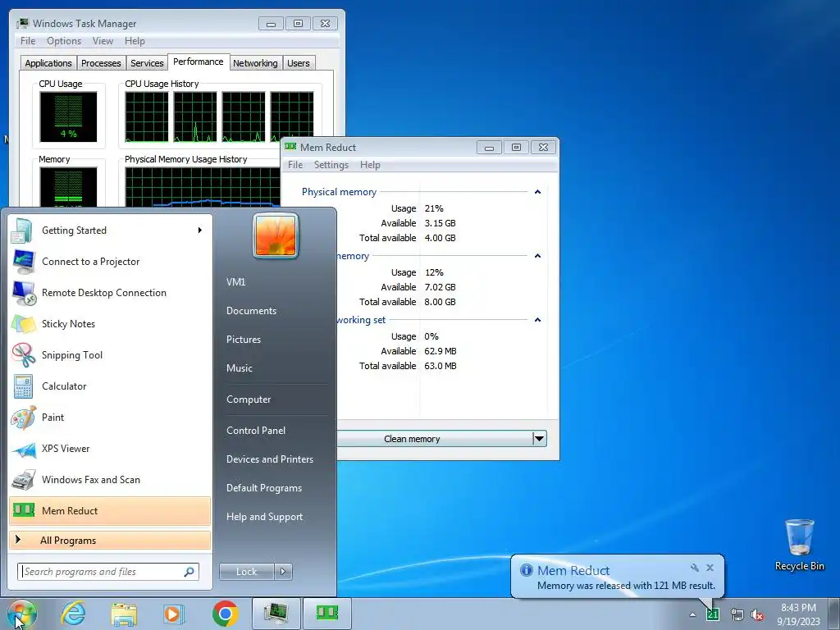Open View menu in Task Manager
This screenshot has height=630, width=840.
103,41
